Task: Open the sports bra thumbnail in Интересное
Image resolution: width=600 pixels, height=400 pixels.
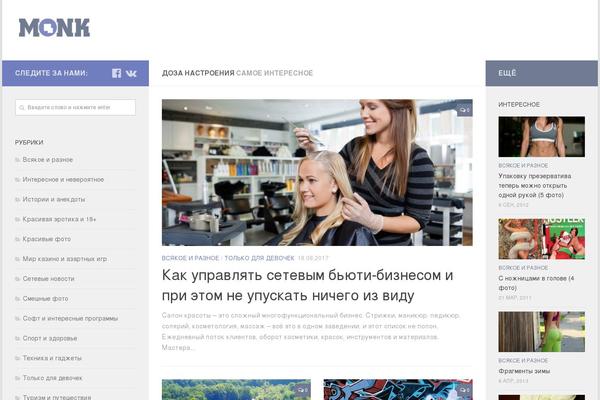Action: click(541, 137)
